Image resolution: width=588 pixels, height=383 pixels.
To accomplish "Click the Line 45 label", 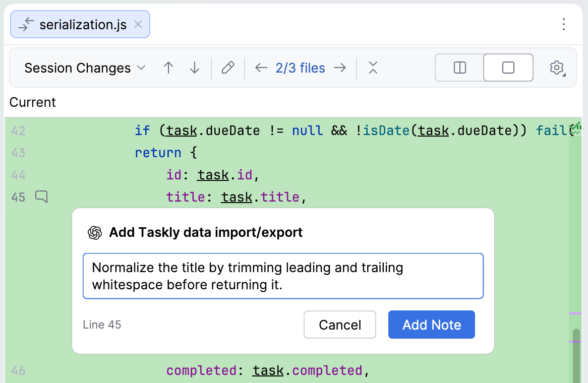I will point(102,325).
